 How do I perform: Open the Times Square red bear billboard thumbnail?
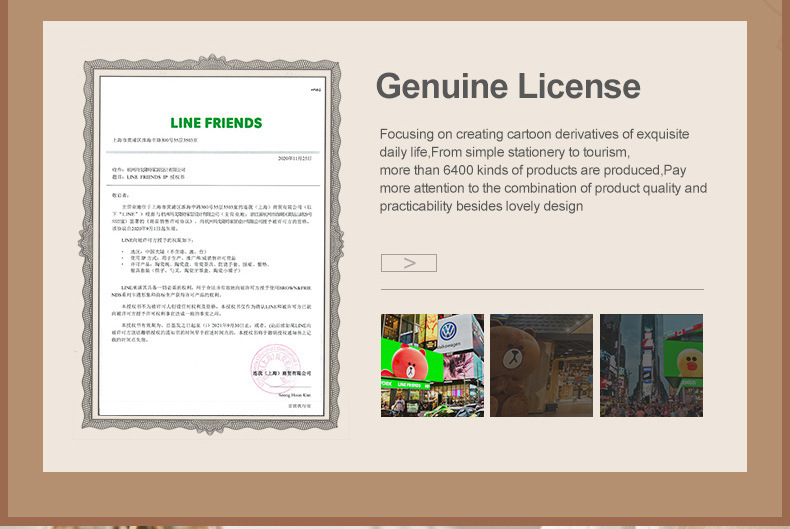pyautogui.click(x=432, y=365)
